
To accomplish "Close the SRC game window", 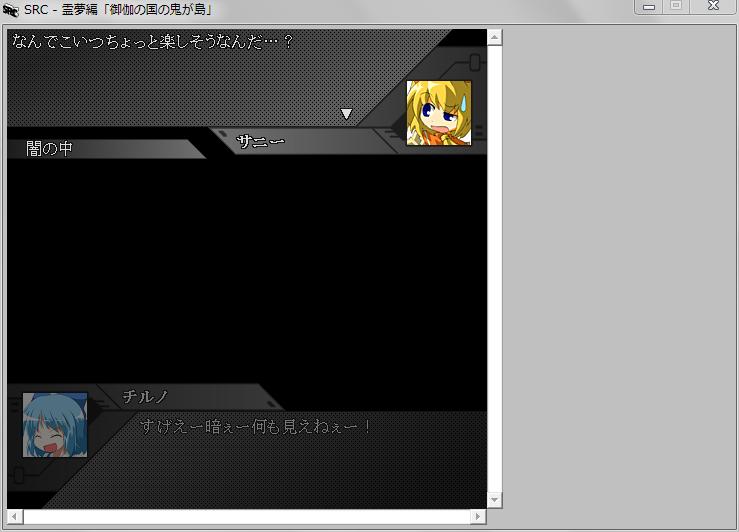I will [x=714, y=7].
